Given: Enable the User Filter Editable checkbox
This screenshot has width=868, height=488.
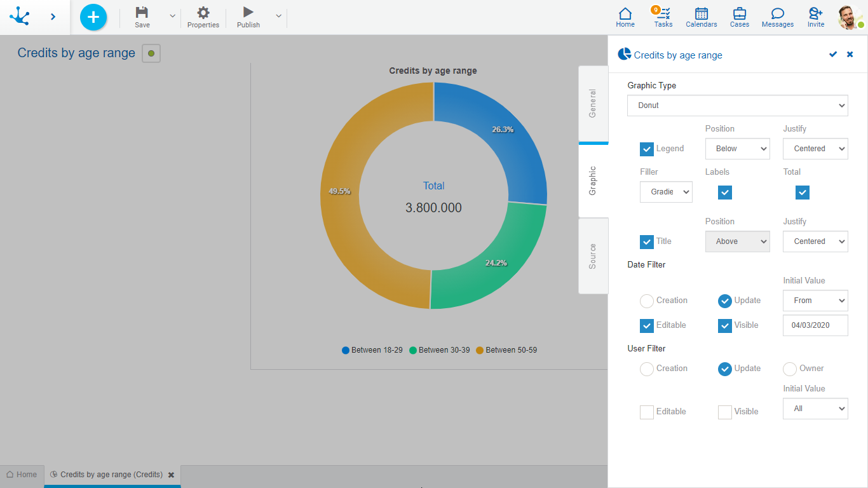Looking at the screenshot, I should (x=647, y=412).
